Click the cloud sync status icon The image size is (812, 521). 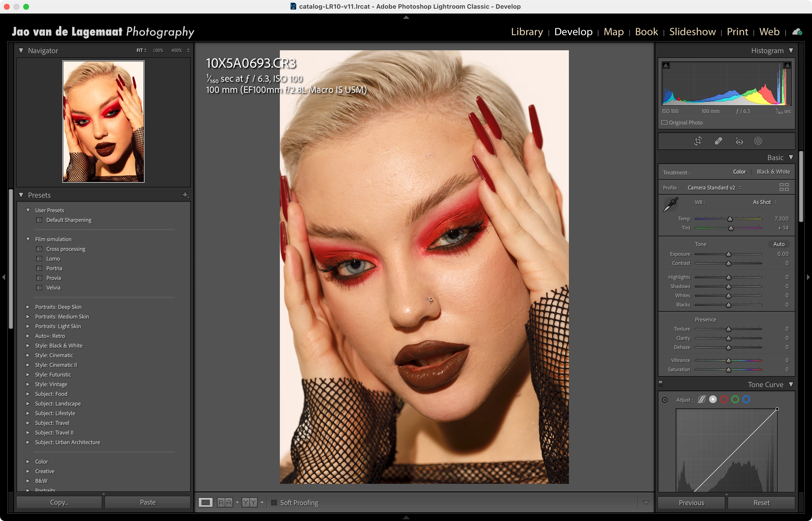[x=797, y=32]
